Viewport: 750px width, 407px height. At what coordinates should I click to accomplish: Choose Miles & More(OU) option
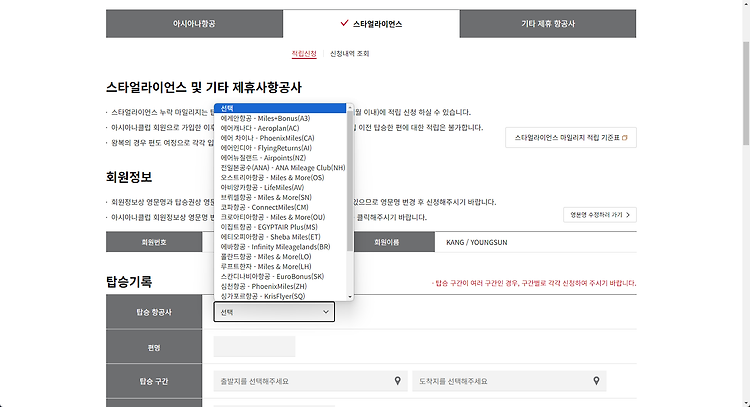point(280,217)
